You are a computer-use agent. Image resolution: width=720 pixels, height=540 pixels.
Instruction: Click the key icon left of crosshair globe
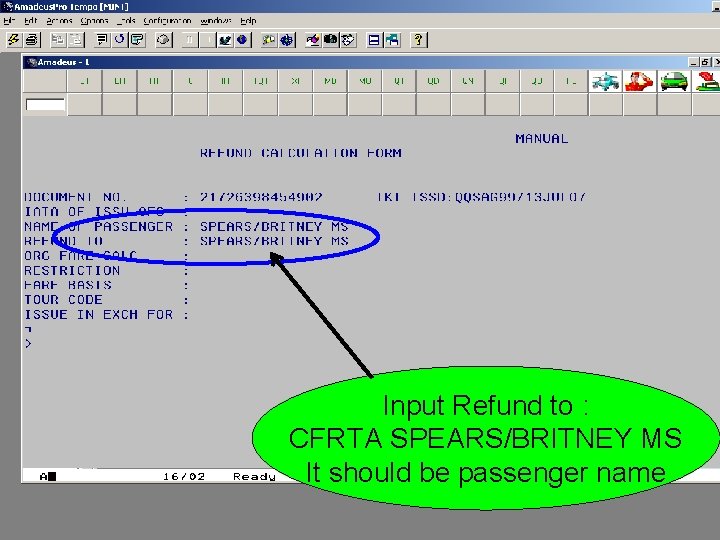coord(269,40)
